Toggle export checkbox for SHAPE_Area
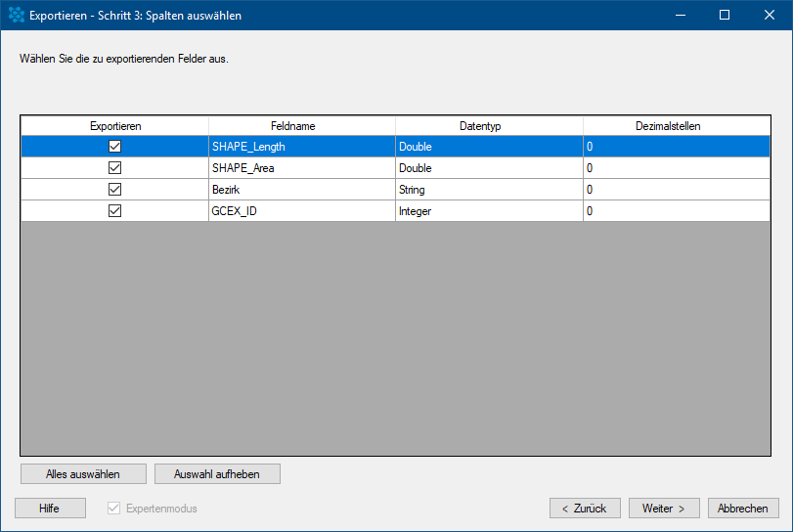 [x=114, y=168]
